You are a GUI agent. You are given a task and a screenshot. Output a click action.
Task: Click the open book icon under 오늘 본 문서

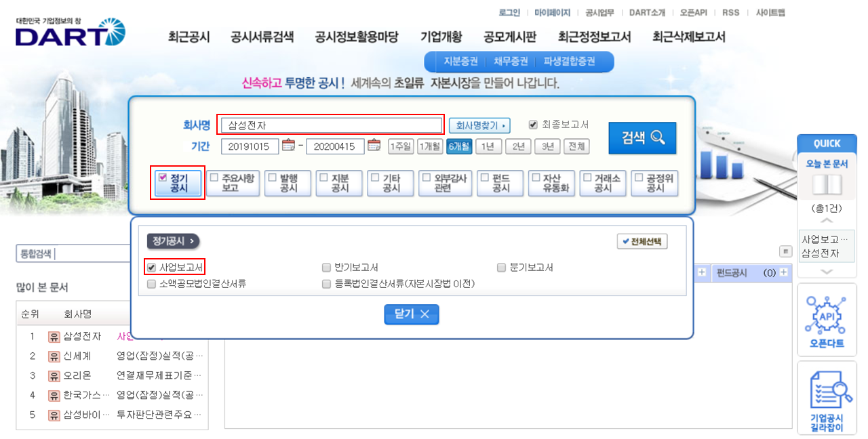(x=827, y=186)
